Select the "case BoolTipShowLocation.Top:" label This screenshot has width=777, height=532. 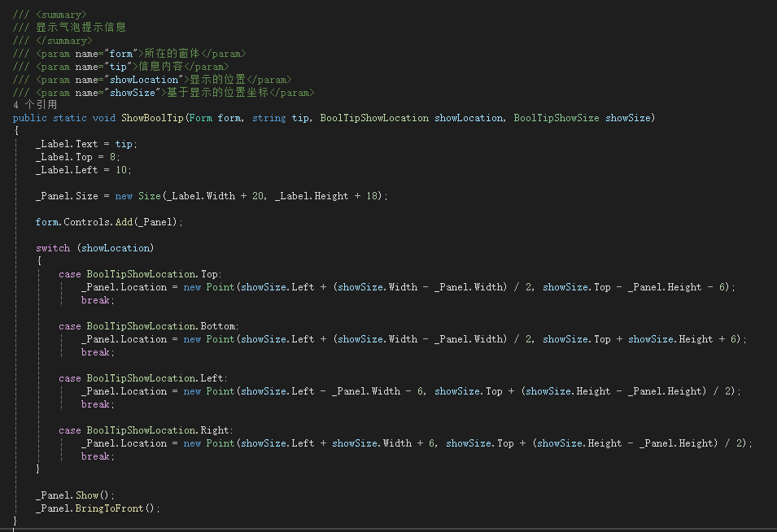[x=140, y=274]
